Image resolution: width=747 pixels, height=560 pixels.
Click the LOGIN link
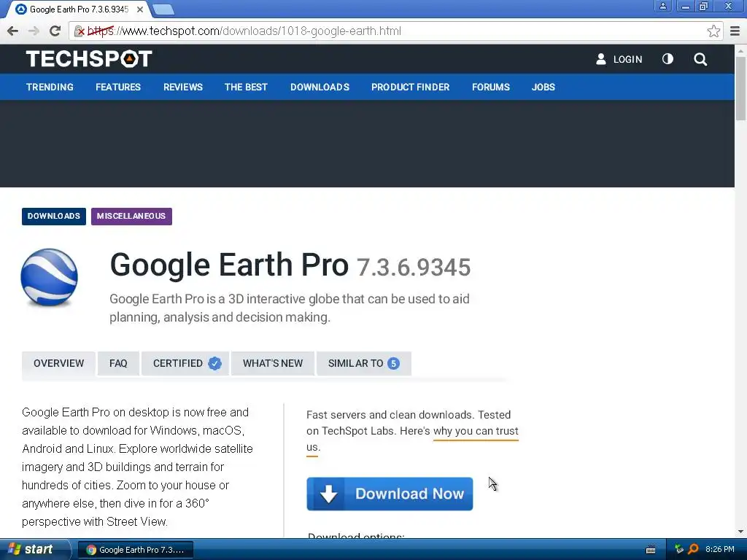[627, 60]
